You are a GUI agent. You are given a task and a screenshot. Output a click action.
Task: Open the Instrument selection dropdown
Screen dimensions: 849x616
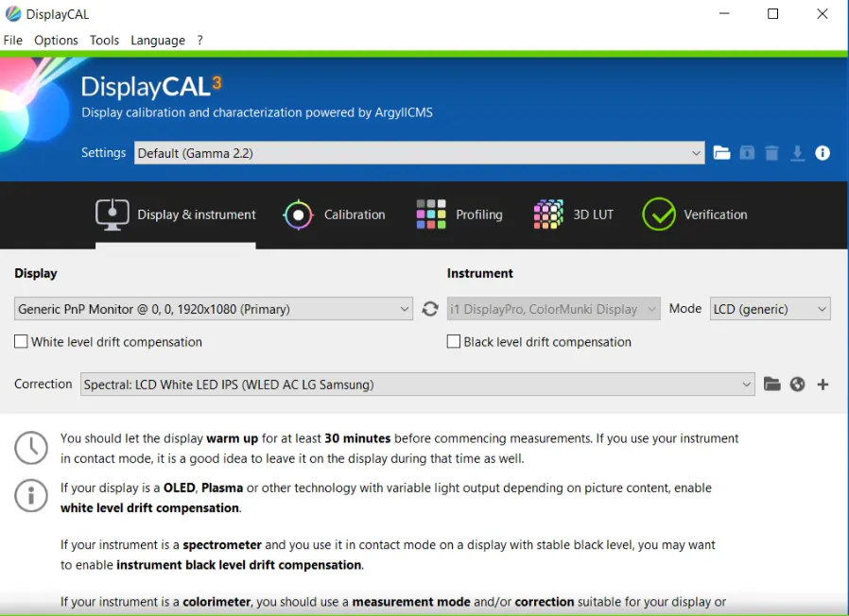[x=553, y=309]
